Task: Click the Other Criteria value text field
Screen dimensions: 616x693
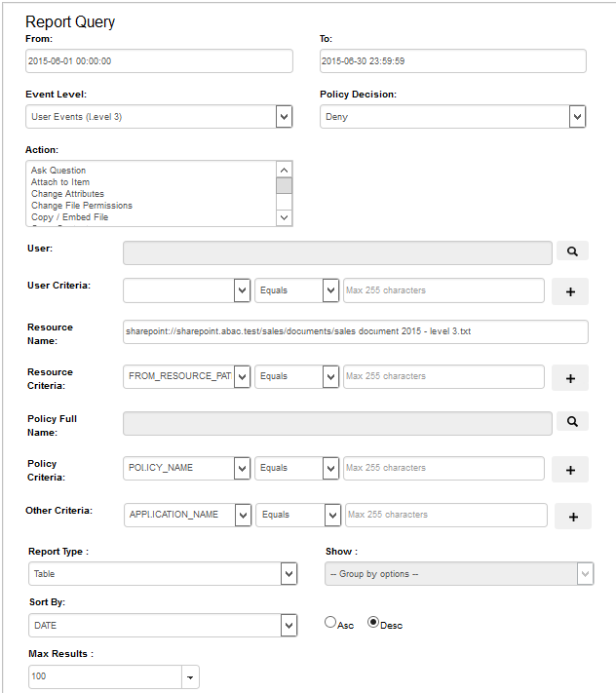Action: click(x=446, y=515)
